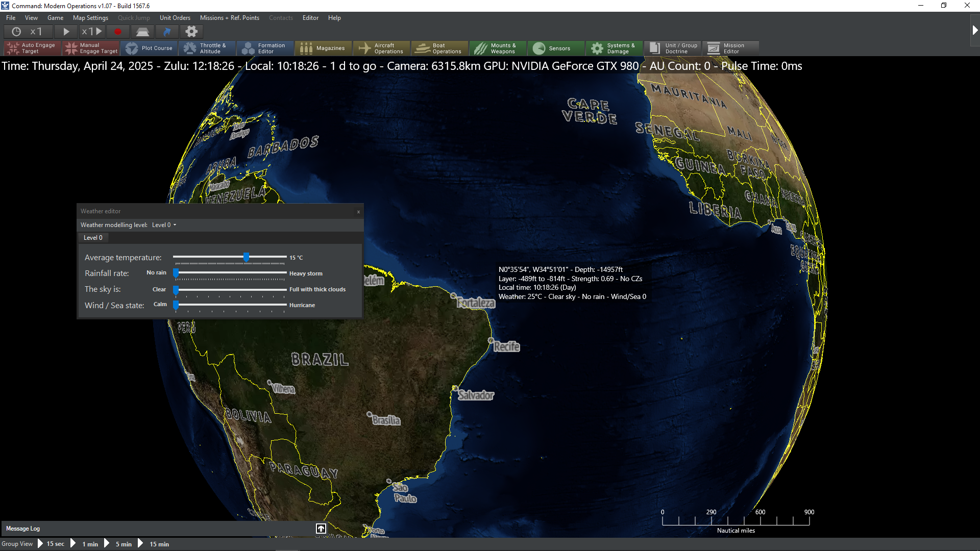Screen dimensions: 980x551
Task: Open the Magazines panel
Action: [x=323, y=48]
